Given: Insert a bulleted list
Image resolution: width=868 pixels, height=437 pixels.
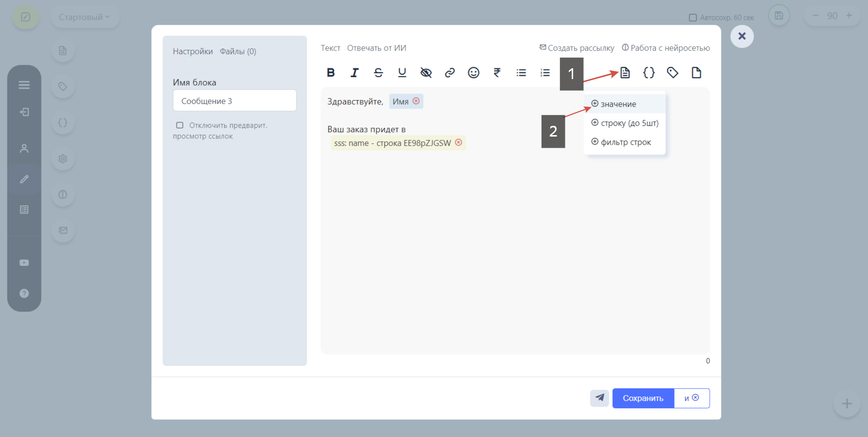Looking at the screenshot, I should [x=521, y=73].
